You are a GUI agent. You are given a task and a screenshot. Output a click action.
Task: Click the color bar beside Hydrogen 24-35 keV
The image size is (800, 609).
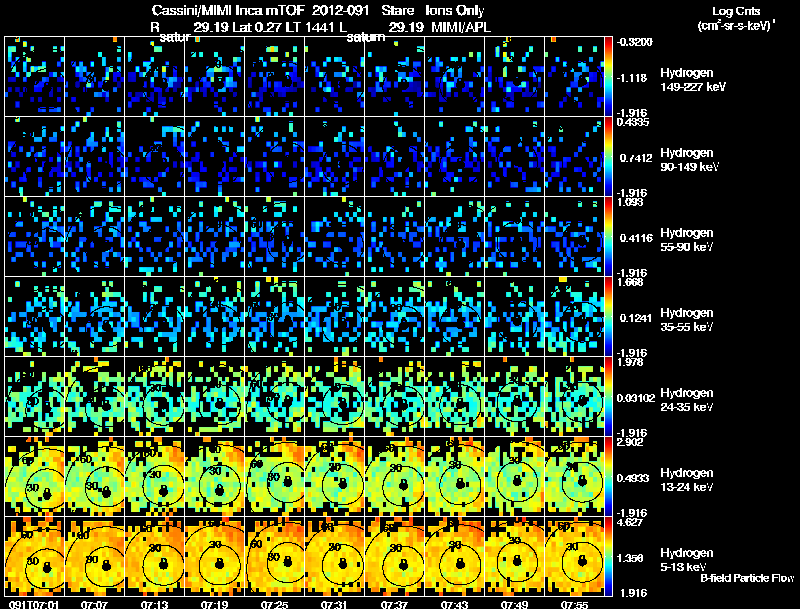608,396
